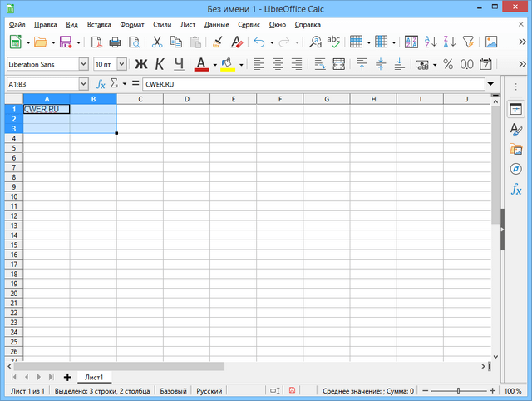The image size is (532, 401).
Task: Open the Name Box A1:B3 dropdown
Action: coord(83,83)
